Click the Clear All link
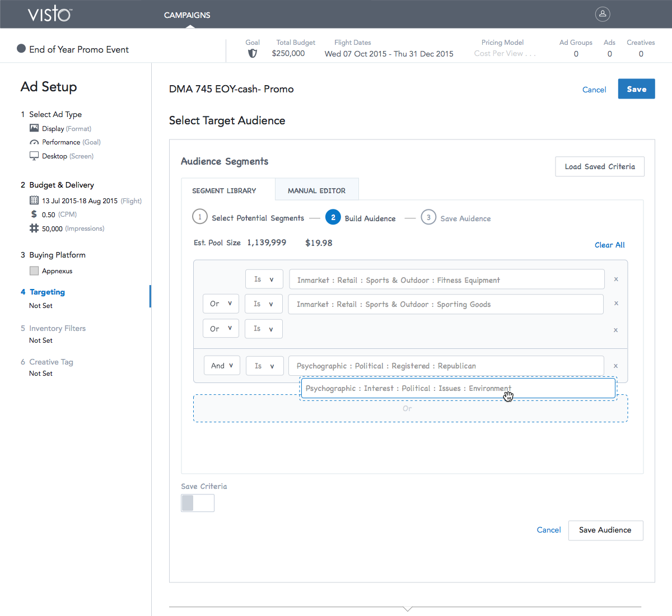672x616 pixels. click(x=609, y=245)
